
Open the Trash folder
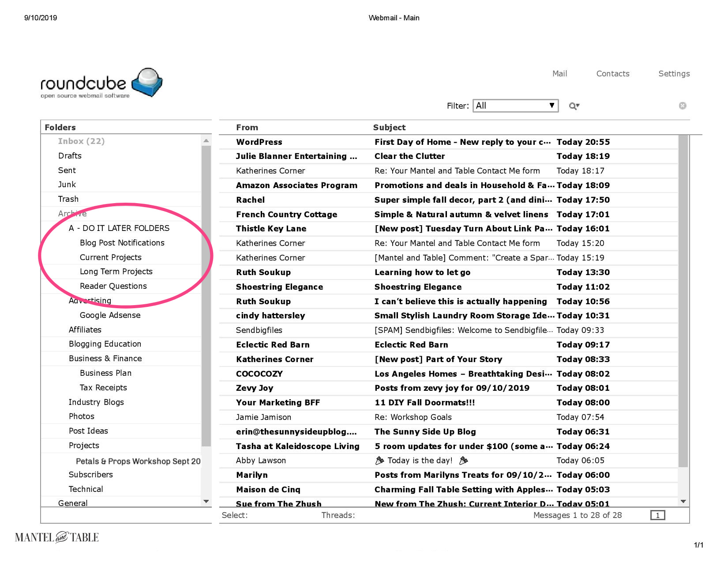tap(121, 199)
